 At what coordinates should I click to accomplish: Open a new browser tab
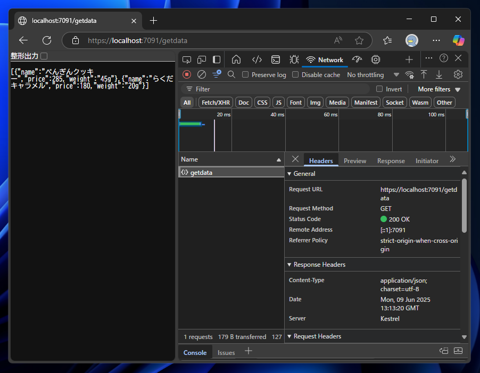pos(153,21)
